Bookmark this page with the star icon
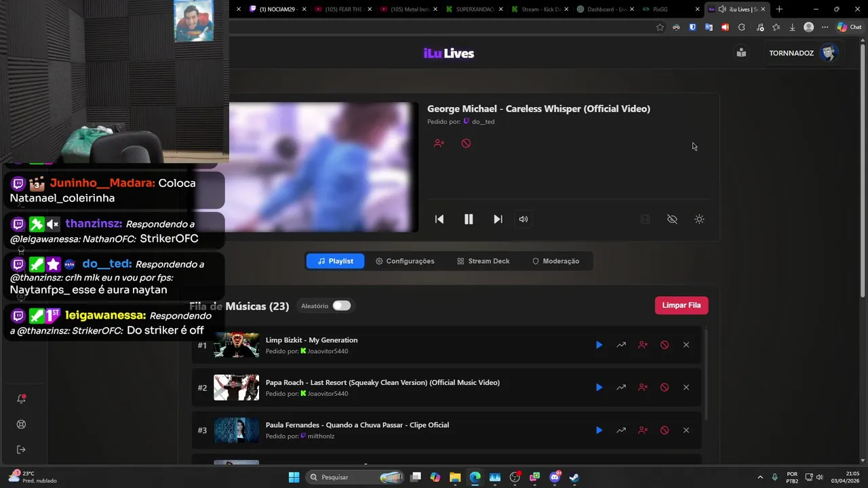868x488 pixels. (660, 27)
